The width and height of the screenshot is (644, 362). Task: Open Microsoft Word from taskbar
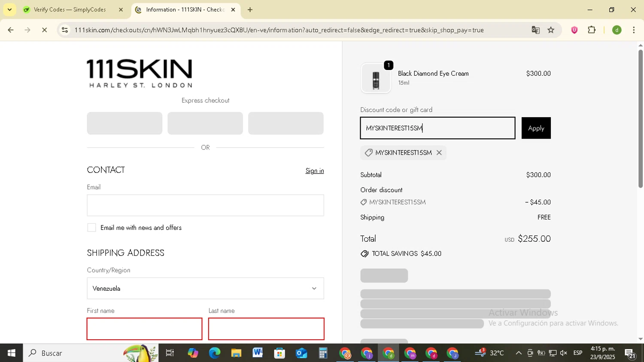[x=258, y=353]
